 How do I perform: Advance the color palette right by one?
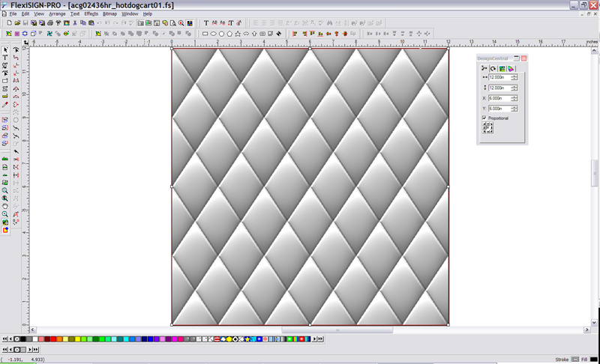coord(315,339)
